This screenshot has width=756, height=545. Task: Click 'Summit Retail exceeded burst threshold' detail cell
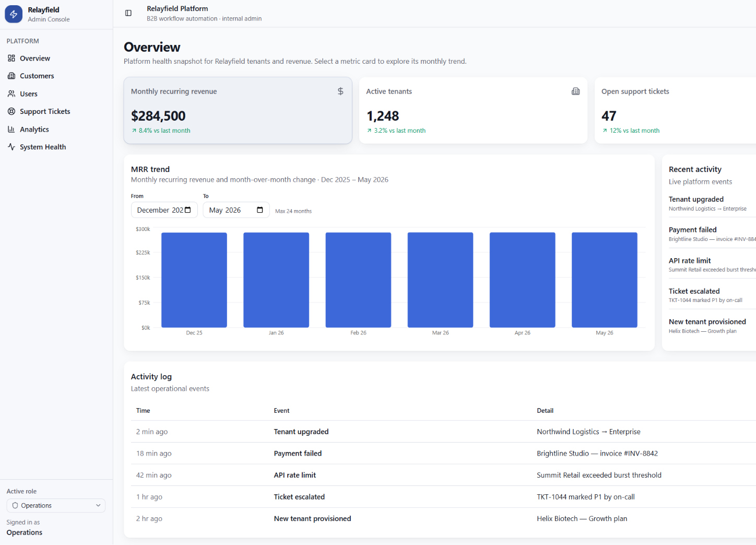pos(599,475)
